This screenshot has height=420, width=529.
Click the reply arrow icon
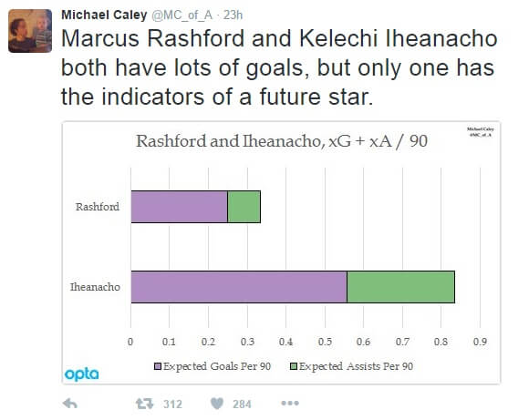[70, 404]
